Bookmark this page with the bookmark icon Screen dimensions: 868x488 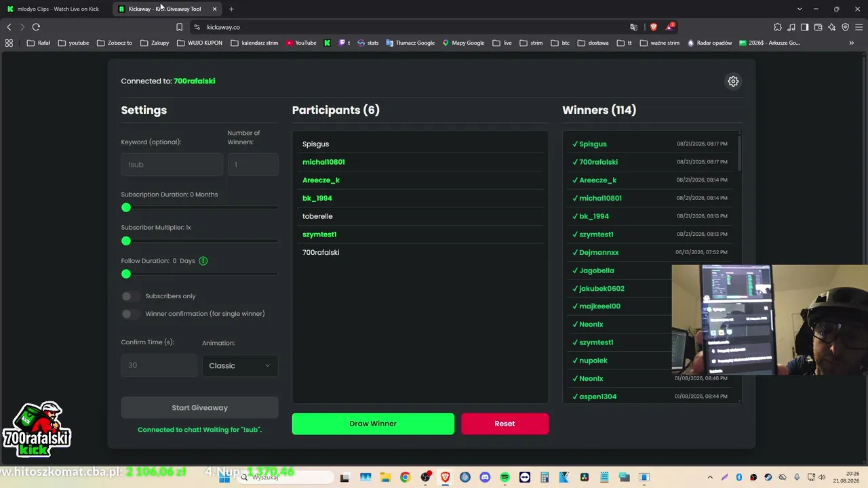tap(179, 27)
